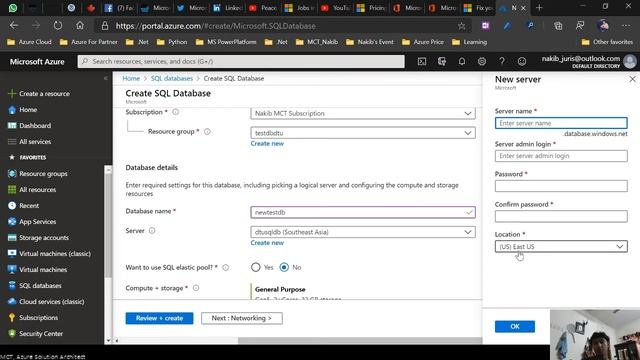Open a new browser tab
This screenshot has height=360, width=640.
tap(539, 8)
